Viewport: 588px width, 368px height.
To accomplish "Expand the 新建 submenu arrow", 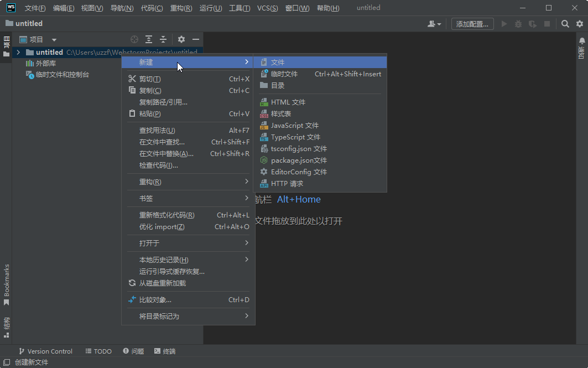I will pyautogui.click(x=246, y=62).
